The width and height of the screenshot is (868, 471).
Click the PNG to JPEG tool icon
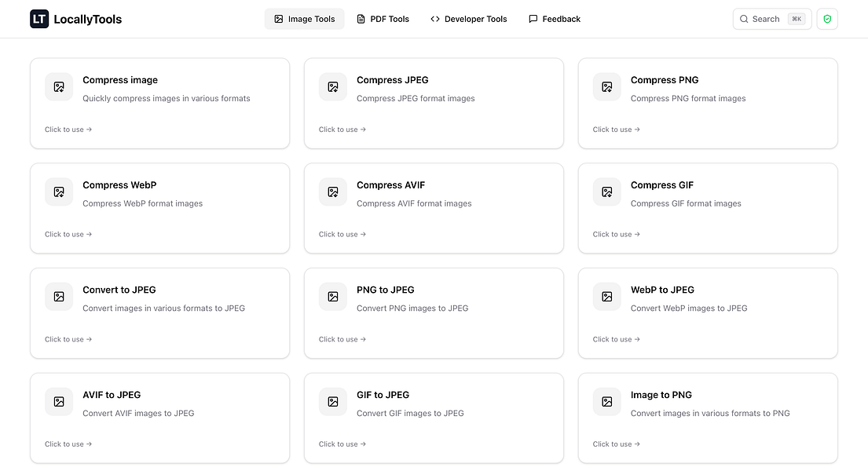tap(332, 296)
